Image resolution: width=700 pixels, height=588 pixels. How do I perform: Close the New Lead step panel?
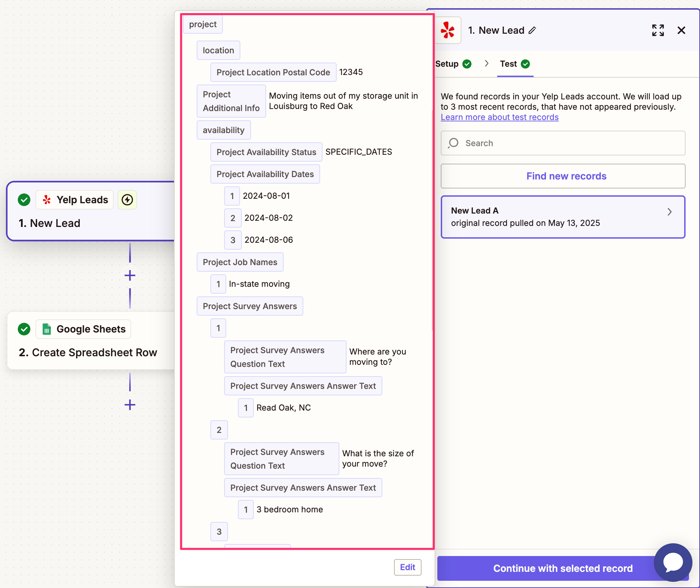pyautogui.click(x=681, y=31)
